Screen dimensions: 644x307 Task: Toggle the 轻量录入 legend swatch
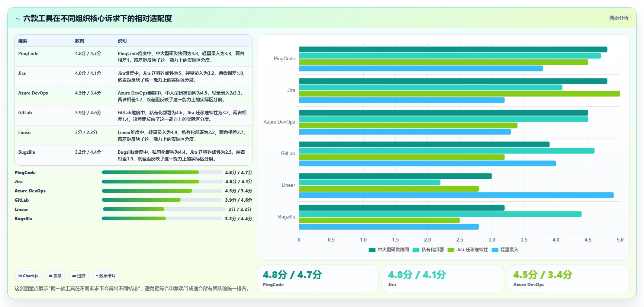(495, 250)
